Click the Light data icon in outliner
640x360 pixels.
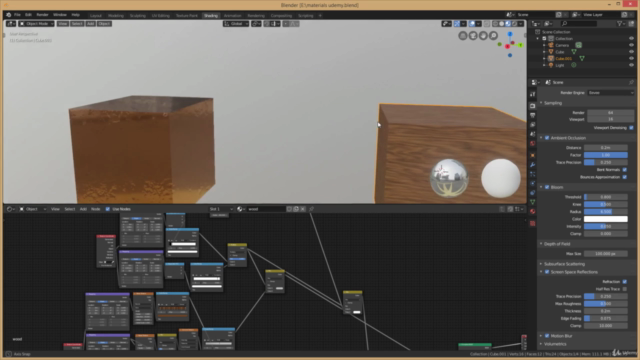(573, 65)
